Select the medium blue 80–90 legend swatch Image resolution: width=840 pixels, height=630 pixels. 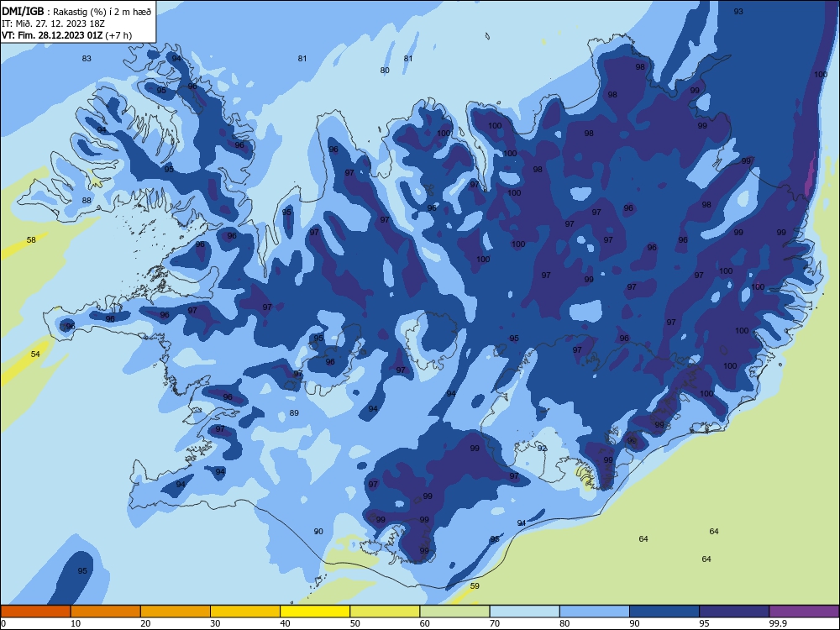pyautogui.click(x=595, y=612)
